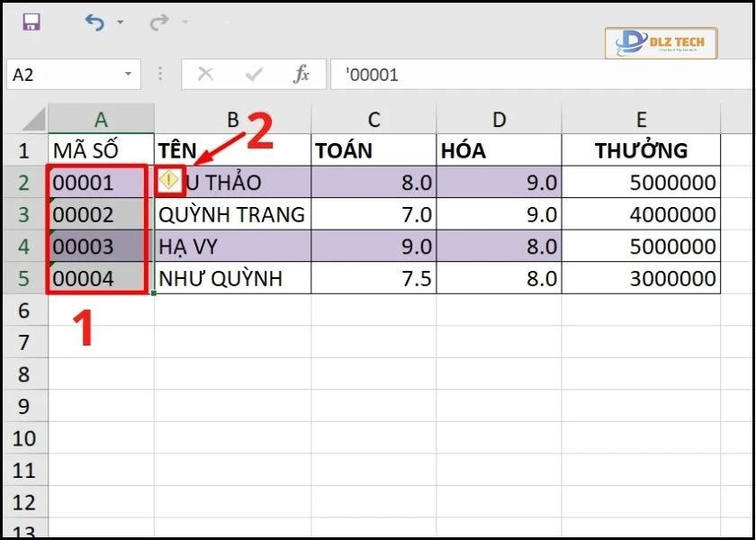
Task: Select cell containing QUỲNH TRANG
Action: pyautogui.click(x=232, y=214)
